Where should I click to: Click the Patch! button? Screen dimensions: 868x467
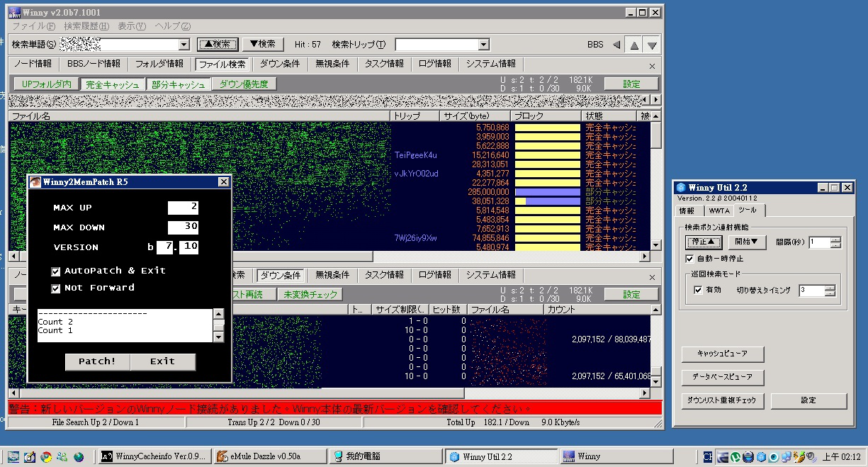(97, 361)
